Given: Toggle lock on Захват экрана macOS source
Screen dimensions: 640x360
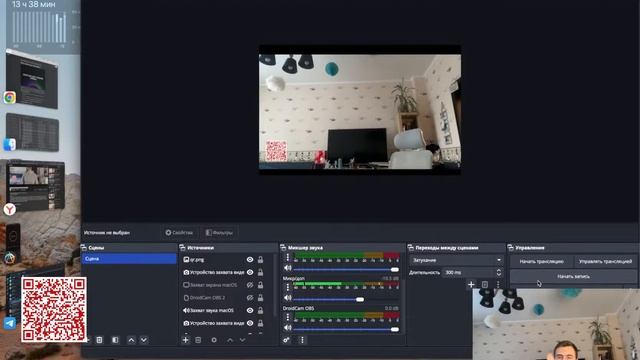Looking at the screenshot, I should [260, 285].
